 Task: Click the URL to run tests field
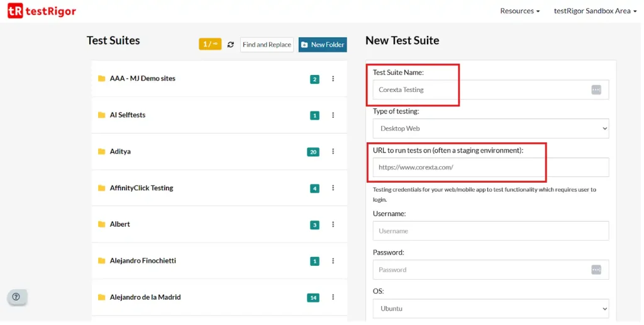(491, 168)
